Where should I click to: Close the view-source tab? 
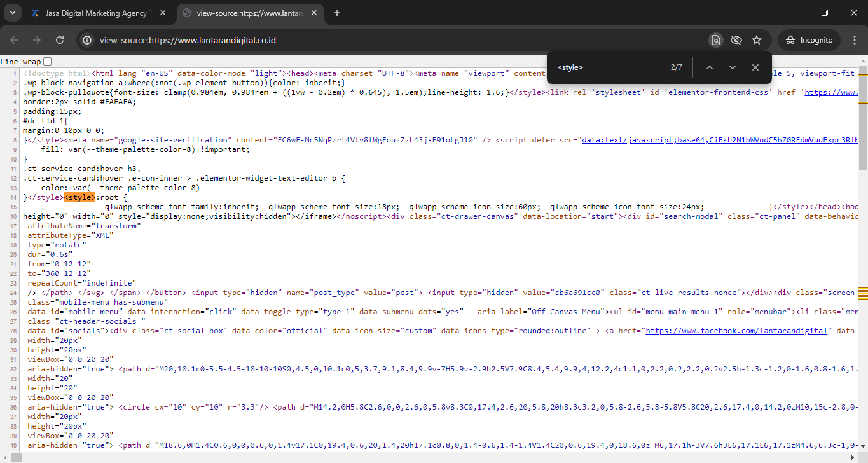coord(315,13)
